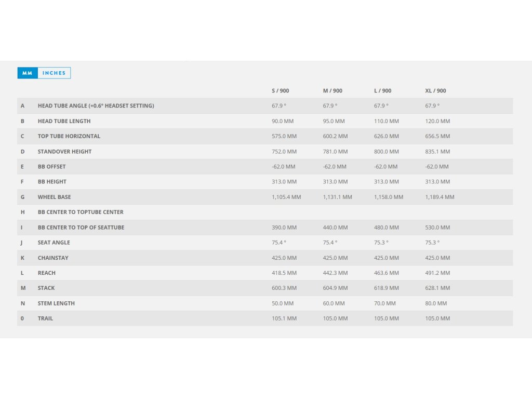532x399 pixels.
Task: Select the 442.3 MM reach value
Action: click(x=335, y=273)
